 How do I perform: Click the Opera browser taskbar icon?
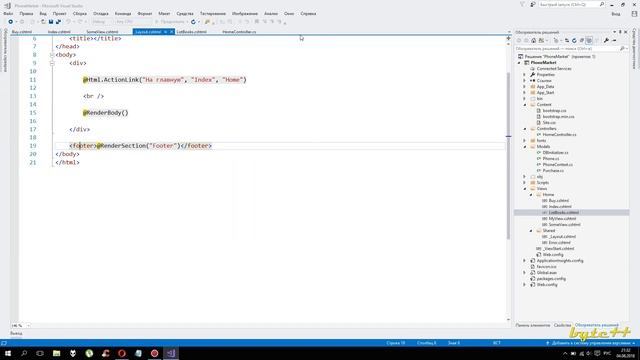122,353
